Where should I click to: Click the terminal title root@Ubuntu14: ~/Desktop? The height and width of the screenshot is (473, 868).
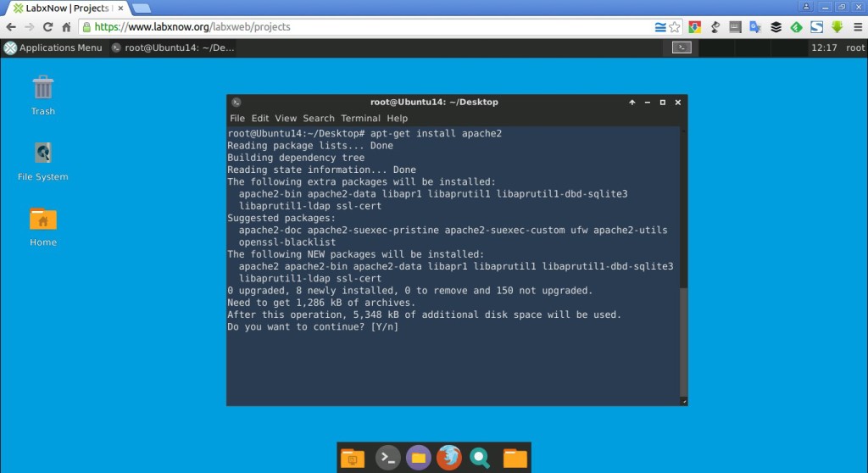(x=434, y=102)
